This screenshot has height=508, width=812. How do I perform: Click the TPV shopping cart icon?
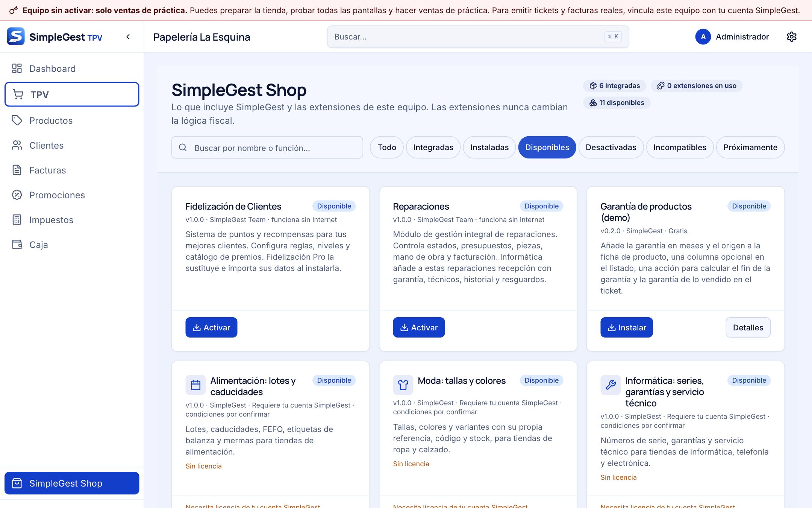[18, 94]
